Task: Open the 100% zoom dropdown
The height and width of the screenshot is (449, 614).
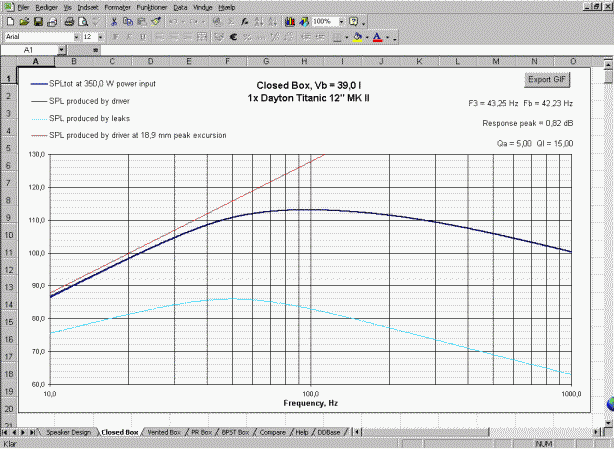Action: [341, 22]
